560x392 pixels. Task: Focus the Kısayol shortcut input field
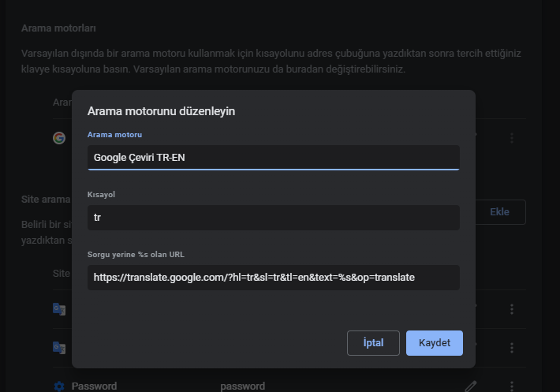[x=274, y=218]
